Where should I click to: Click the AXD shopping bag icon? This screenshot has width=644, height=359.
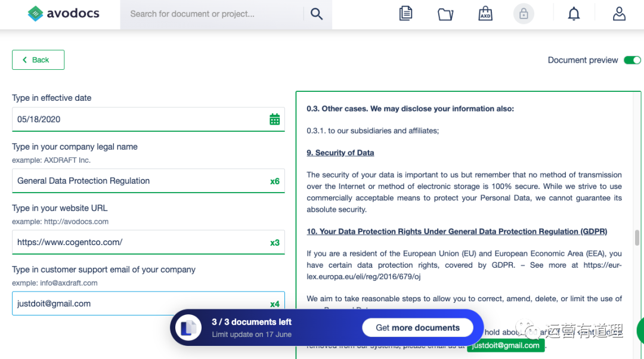[x=485, y=14]
